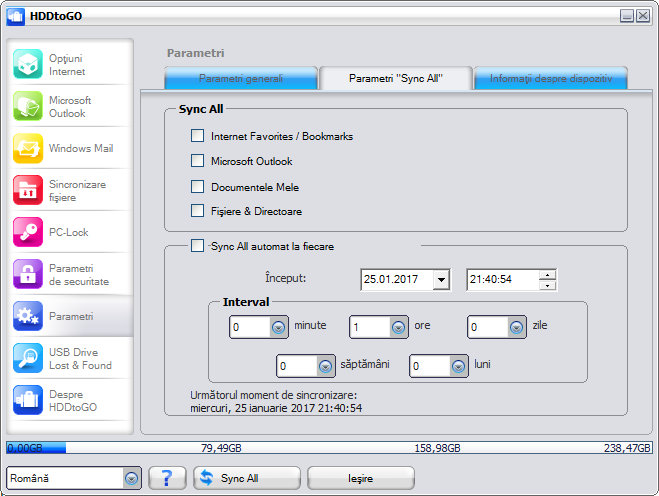Image resolution: width=659 pixels, height=496 pixels.
Task: Minimize the HDDtoGO window
Action: [627, 16]
